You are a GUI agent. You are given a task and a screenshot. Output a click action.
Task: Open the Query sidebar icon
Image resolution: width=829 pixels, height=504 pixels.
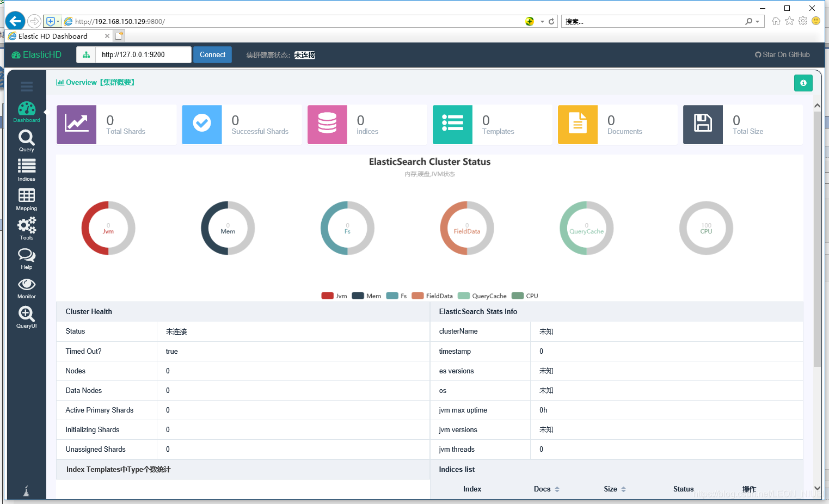coord(27,140)
